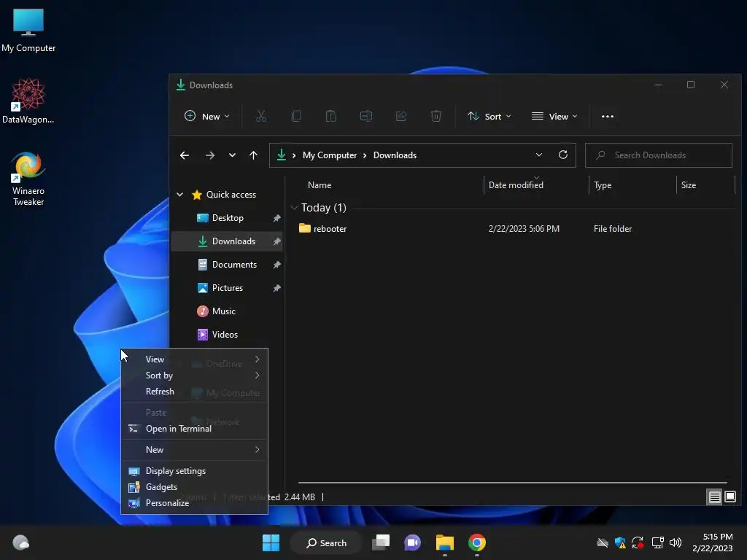Open File Explorer taskbar icon
The width and height of the screenshot is (747, 560).
point(445,542)
